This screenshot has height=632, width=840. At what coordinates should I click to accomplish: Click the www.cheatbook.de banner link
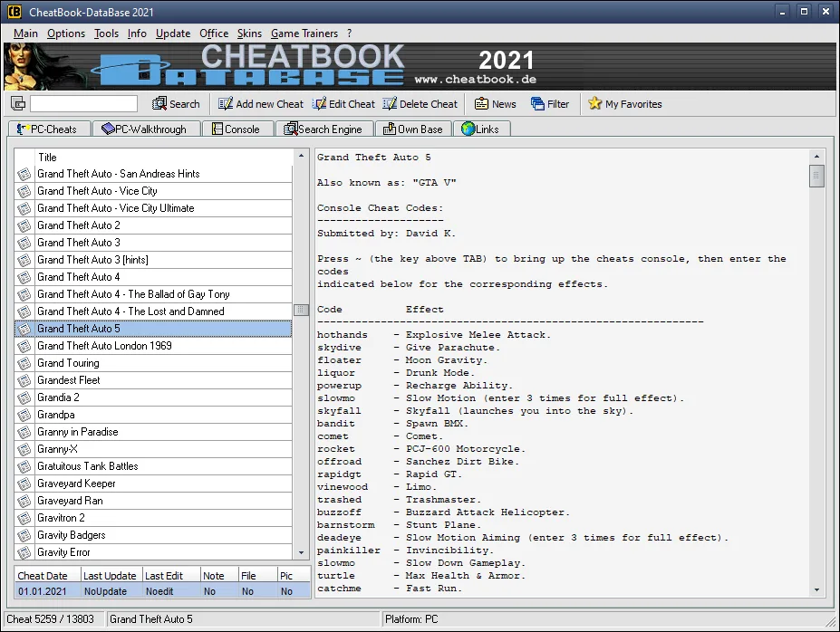[475, 79]
